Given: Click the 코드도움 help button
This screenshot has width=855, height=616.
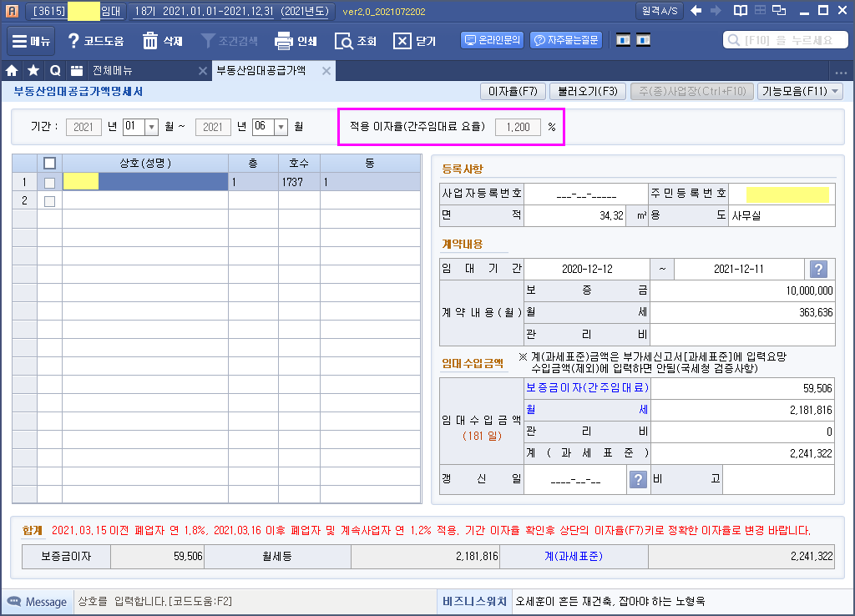Looking at the screenshot, I should click(95, 41).
